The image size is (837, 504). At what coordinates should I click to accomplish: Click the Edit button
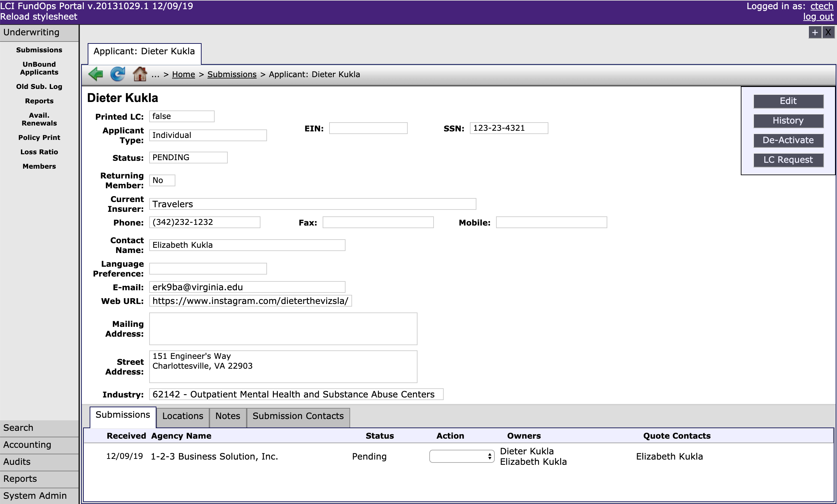788,101
